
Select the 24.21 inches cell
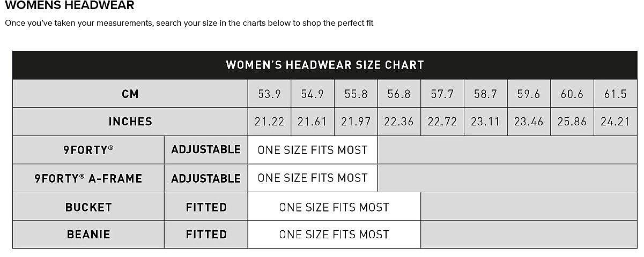pos(615,122)
